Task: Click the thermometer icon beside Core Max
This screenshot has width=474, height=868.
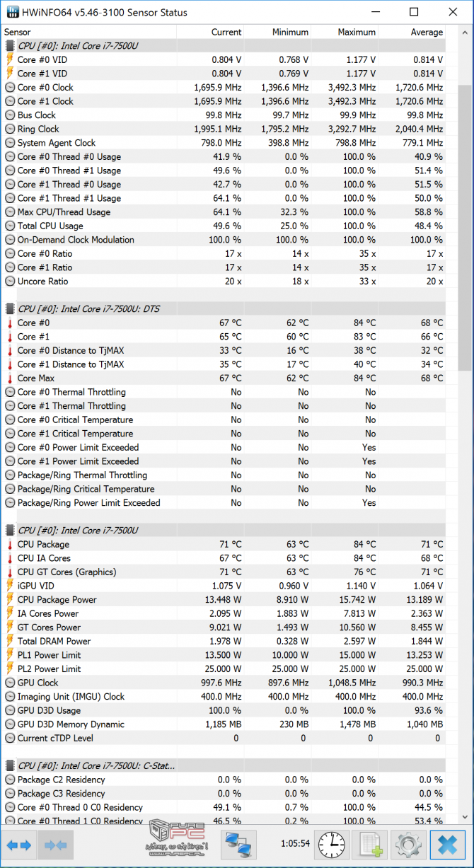Action: 10,378
